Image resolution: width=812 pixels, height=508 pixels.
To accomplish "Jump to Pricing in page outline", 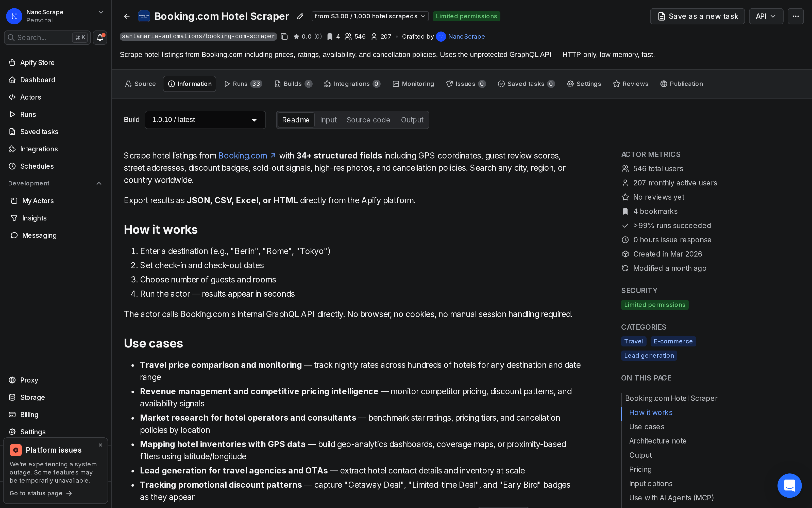I will [x=640, y=469].
